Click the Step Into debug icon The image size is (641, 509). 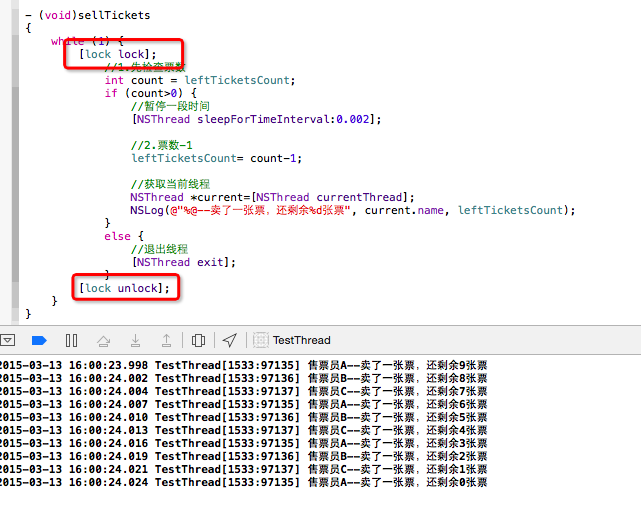135,340
